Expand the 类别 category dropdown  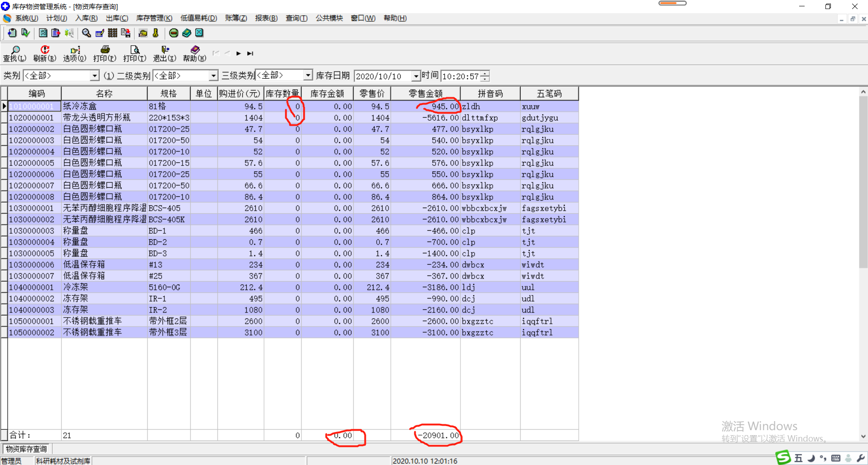[x=94, y=76]
